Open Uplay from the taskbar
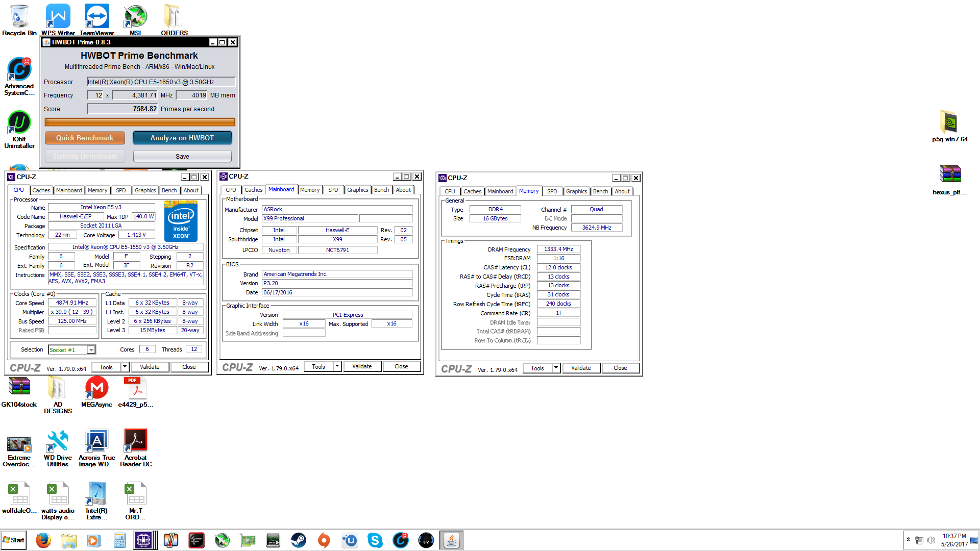This screenshot has height=551, width=980. coord(350,540)
